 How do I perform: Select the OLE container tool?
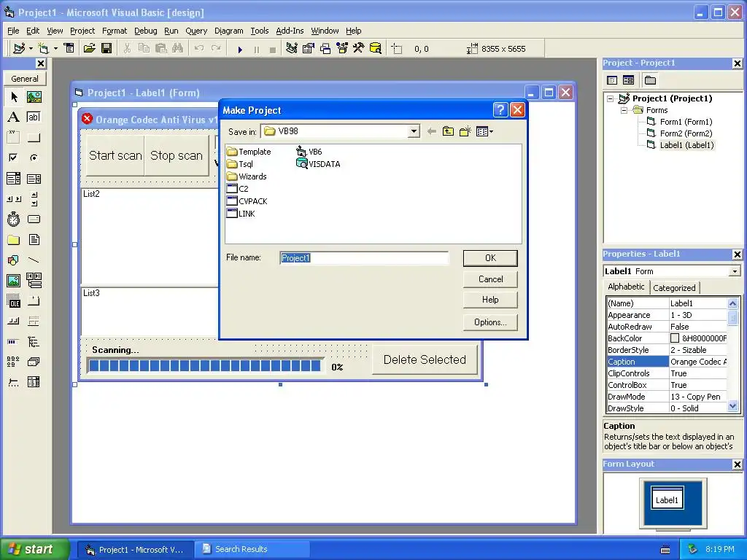(14, 301)
